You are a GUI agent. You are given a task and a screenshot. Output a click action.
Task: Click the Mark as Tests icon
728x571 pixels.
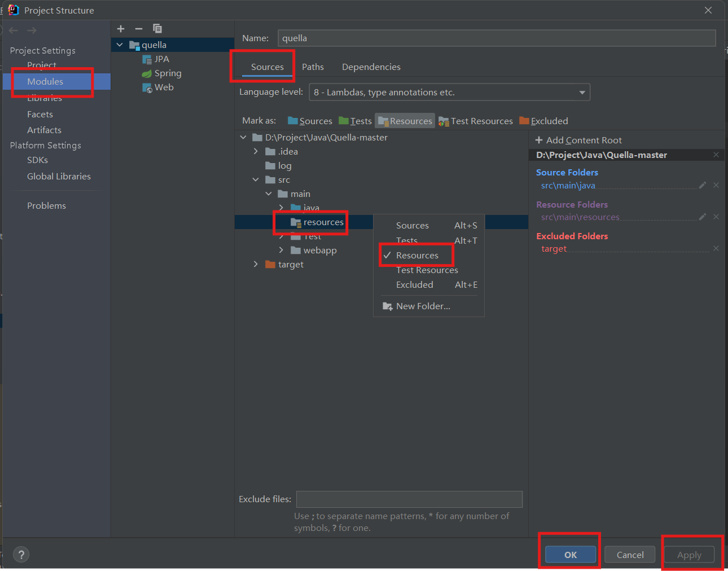[x=355, y=120]
